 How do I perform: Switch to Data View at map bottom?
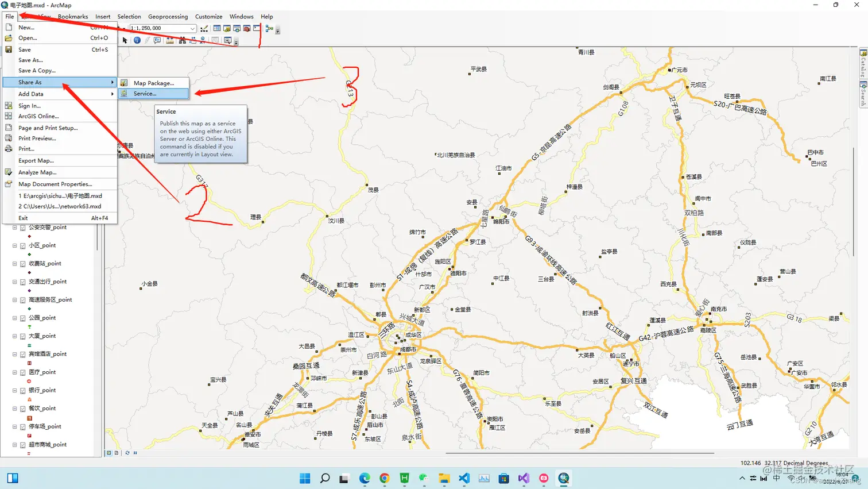(109, 453)
